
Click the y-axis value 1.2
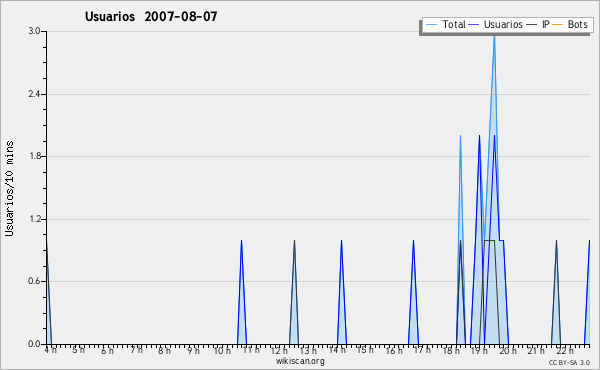(x=34, y=219)
